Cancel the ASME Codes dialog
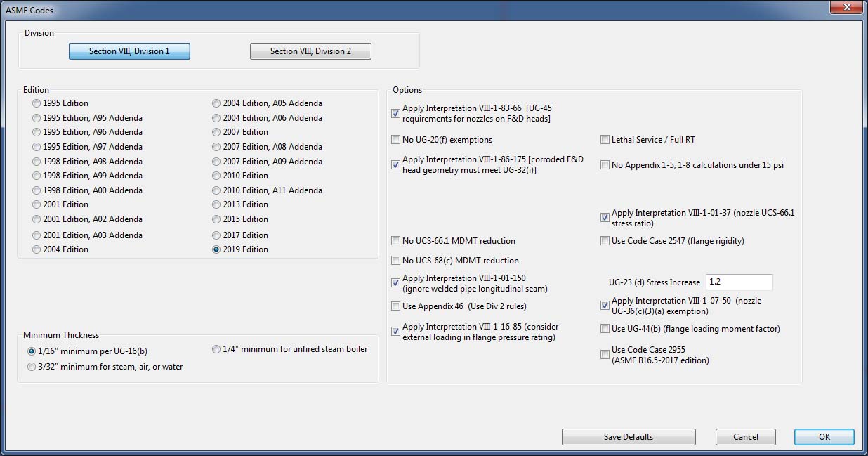The width and height of the screenshot is (868, 456). (746, 437)
